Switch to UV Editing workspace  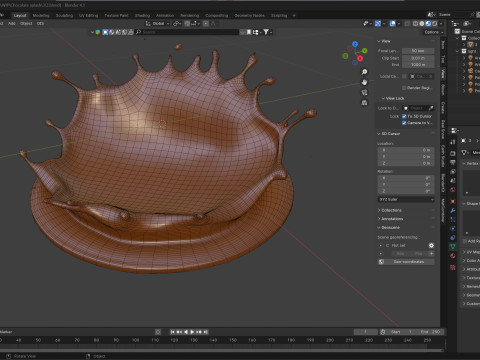(x=88, y=15)
